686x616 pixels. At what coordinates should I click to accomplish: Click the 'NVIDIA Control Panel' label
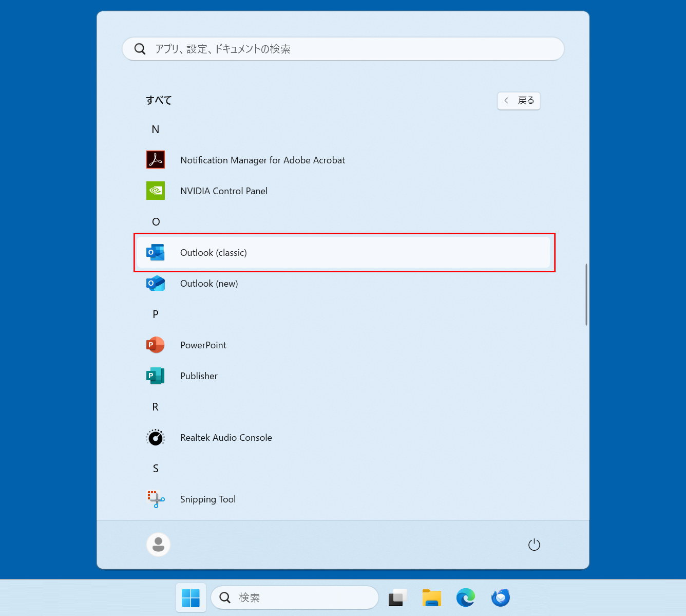224,191
